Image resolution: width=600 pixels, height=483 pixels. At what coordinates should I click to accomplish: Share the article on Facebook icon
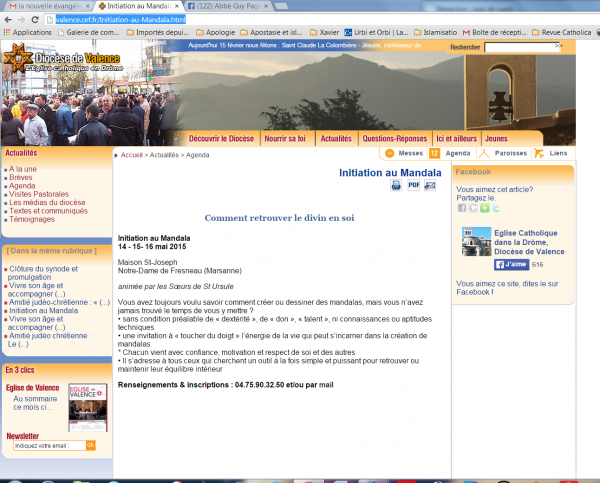click(x=462, y=208)
